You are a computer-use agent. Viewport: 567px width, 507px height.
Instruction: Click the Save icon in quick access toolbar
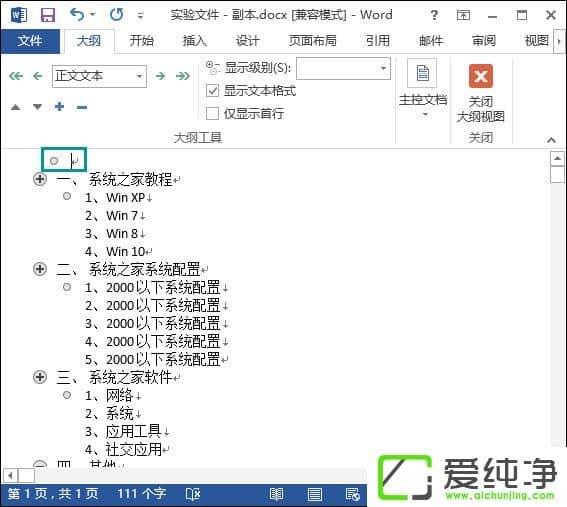coord(48,15)
